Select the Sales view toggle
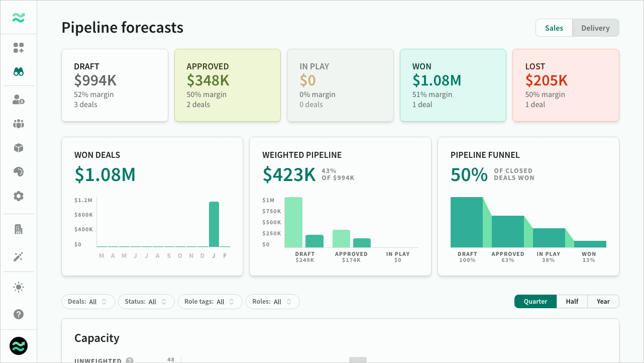 click(x=554, y=28)
